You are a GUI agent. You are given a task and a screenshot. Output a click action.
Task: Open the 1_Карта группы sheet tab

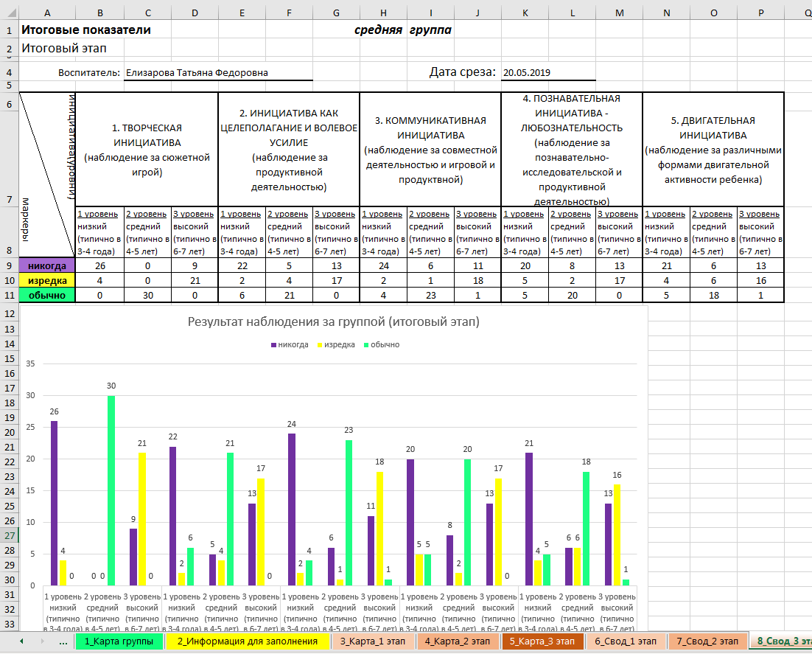pos(119,641)
